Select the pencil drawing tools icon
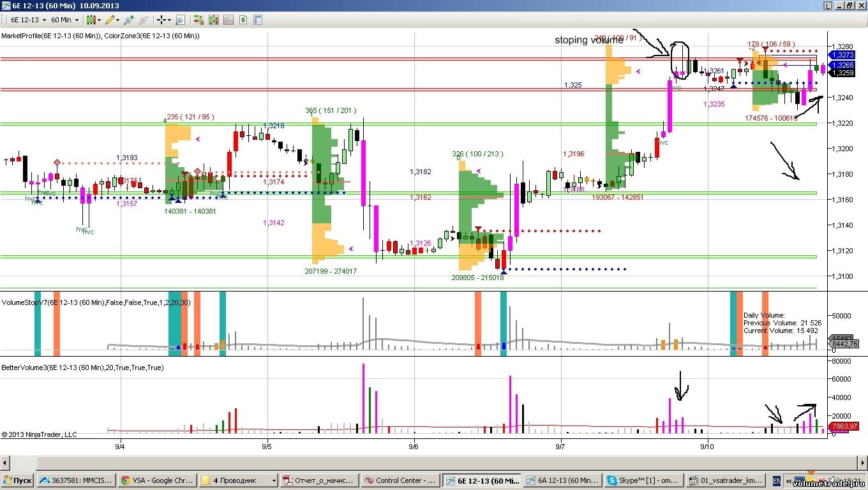Image resolution: width=868 pixels, height=490 pixels. tap(111, 20)
